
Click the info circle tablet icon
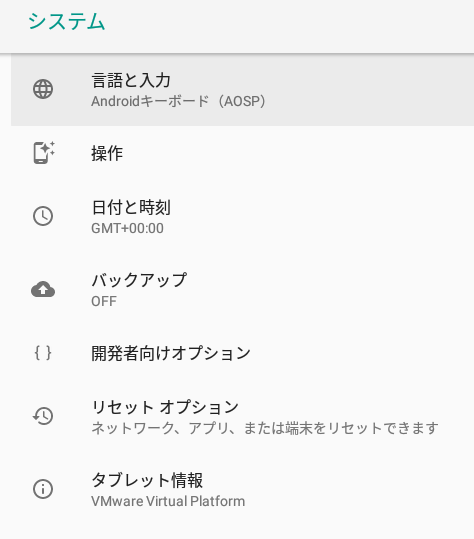[x=43, y=489]
